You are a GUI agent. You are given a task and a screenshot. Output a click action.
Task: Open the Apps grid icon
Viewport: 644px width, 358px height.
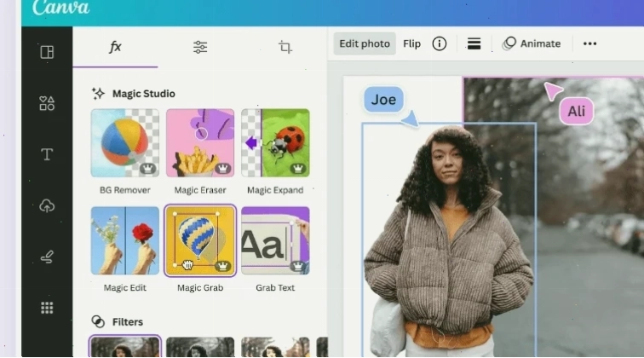pyautogui.click(x=47, y=308)
